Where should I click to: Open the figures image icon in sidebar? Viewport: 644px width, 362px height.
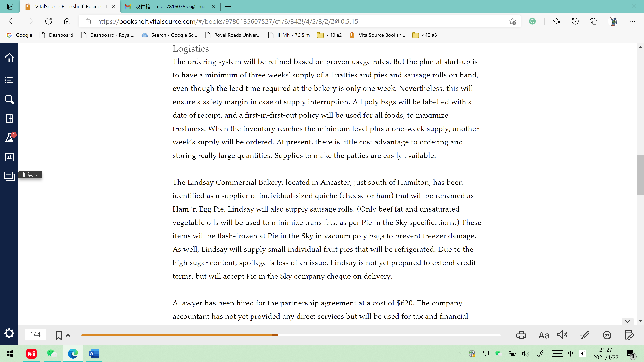9,157
